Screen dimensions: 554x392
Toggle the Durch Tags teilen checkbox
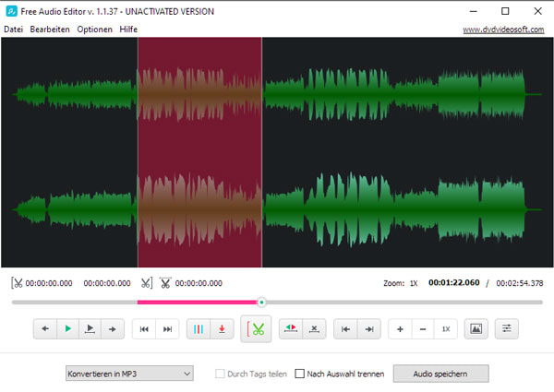[x=220, y=374]
